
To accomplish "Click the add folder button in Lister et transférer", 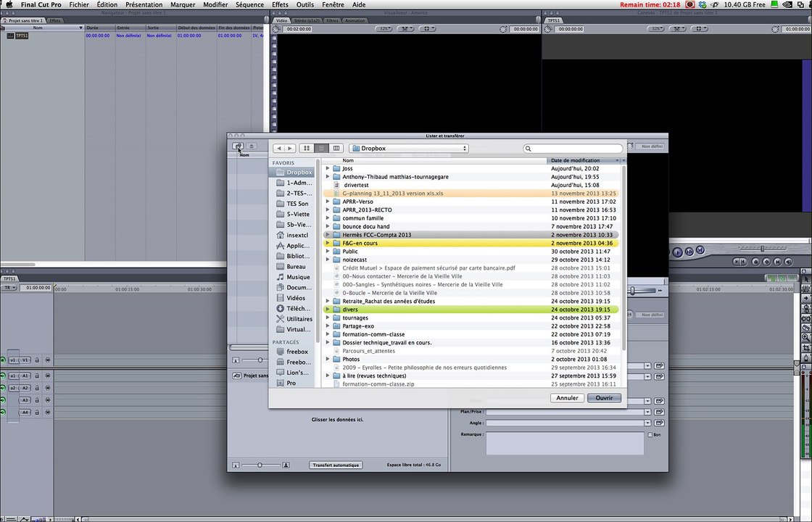I will pos(238,146).
